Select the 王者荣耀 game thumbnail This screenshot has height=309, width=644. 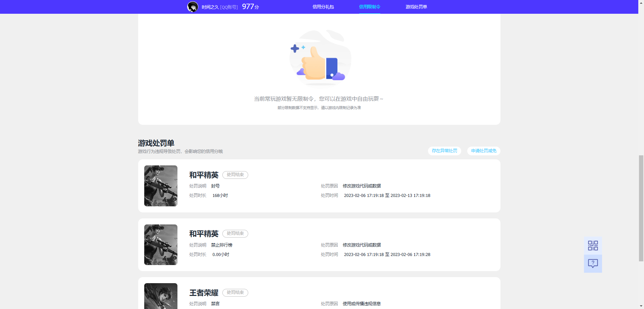(161, 296)
